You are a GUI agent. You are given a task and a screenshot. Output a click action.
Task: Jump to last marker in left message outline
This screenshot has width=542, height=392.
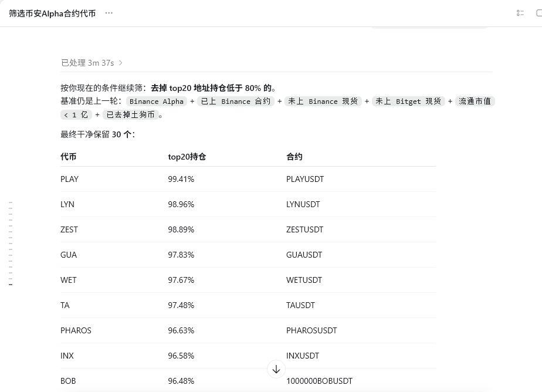pos(11,285)
